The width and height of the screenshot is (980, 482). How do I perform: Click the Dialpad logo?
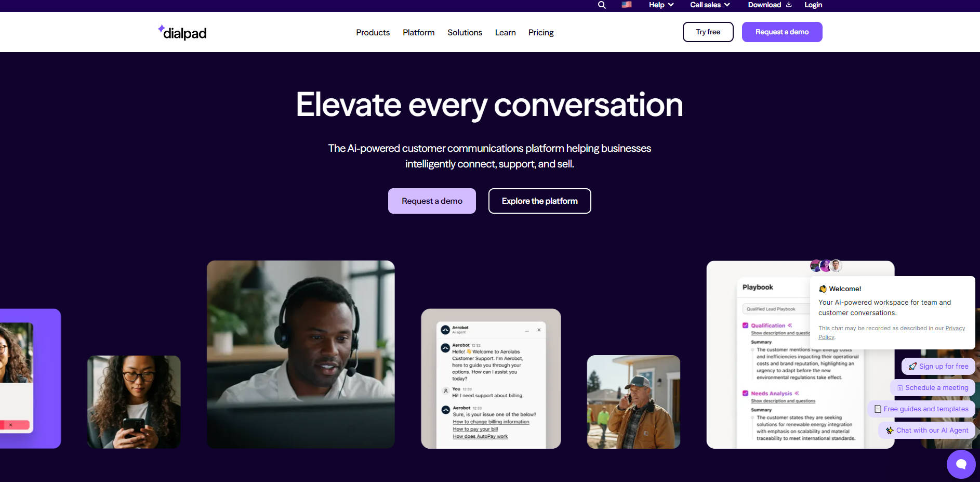click(x=181, y=32)
